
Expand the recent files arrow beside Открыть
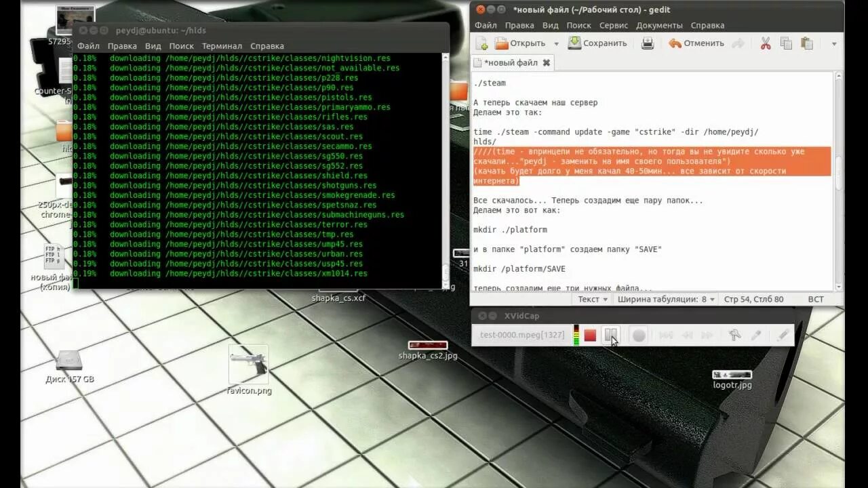click(556, 43)
